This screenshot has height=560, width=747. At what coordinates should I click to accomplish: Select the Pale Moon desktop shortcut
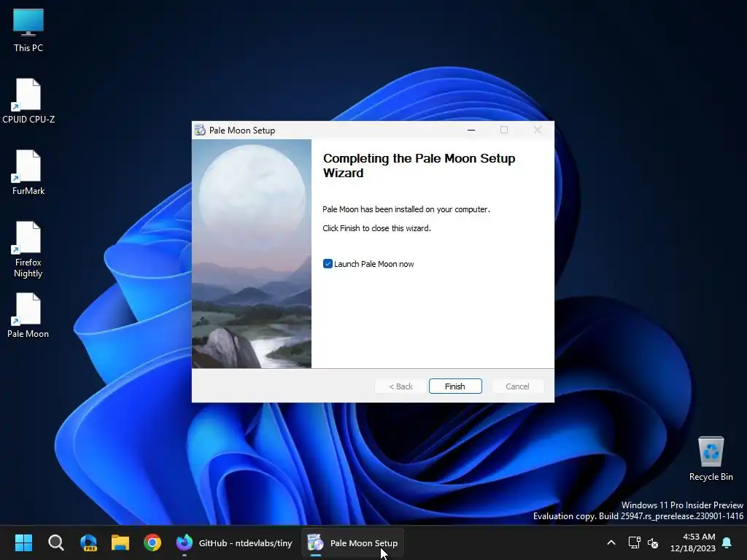28,315
